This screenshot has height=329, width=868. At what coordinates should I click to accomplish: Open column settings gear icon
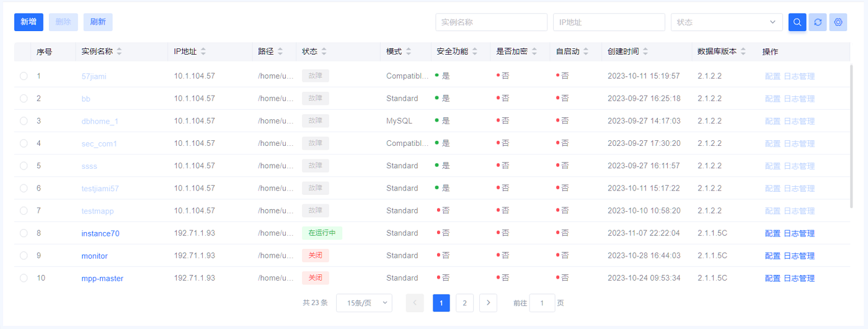coord(838,22)
